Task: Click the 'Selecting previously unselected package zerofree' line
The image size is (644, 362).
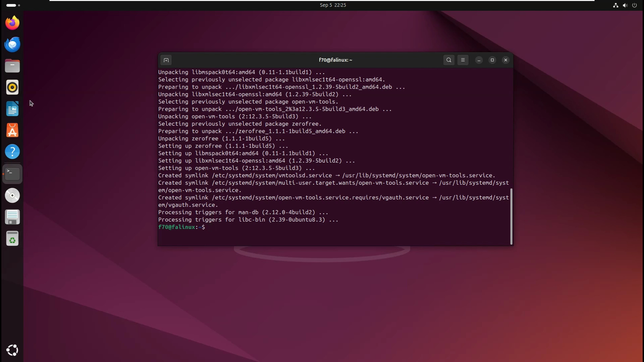Action: [x=240, y=124]
